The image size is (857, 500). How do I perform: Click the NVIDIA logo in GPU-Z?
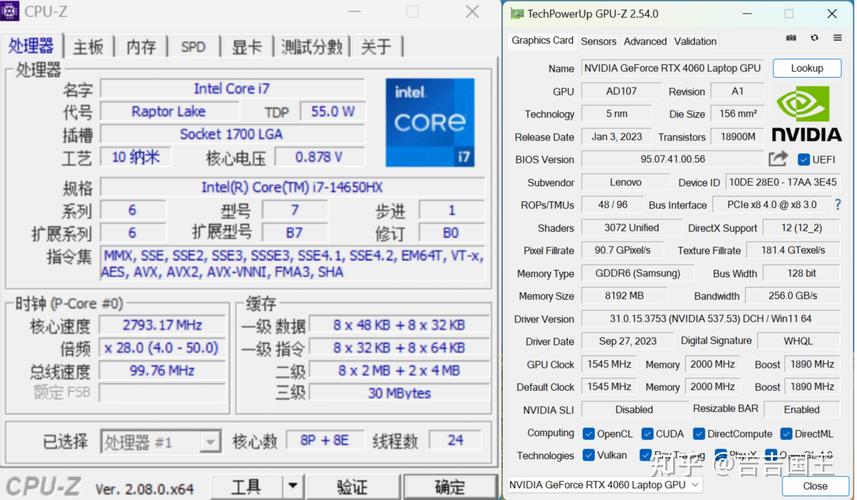806,114
